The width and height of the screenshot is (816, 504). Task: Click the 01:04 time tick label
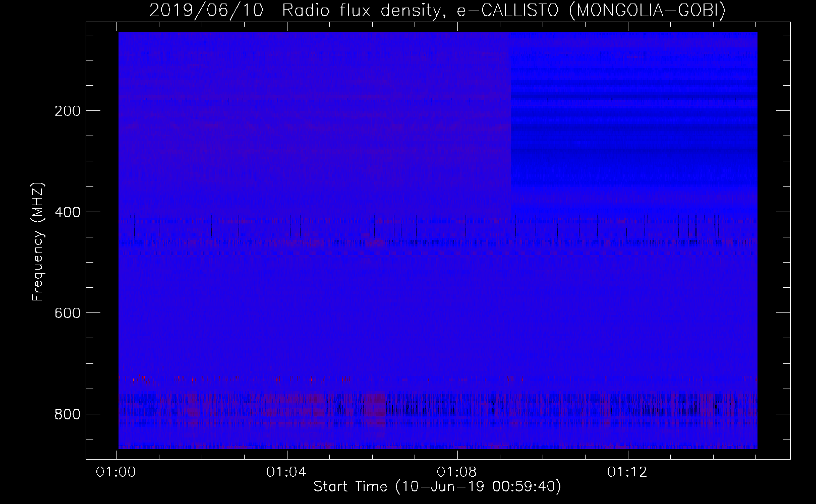[x=286, y=472]
